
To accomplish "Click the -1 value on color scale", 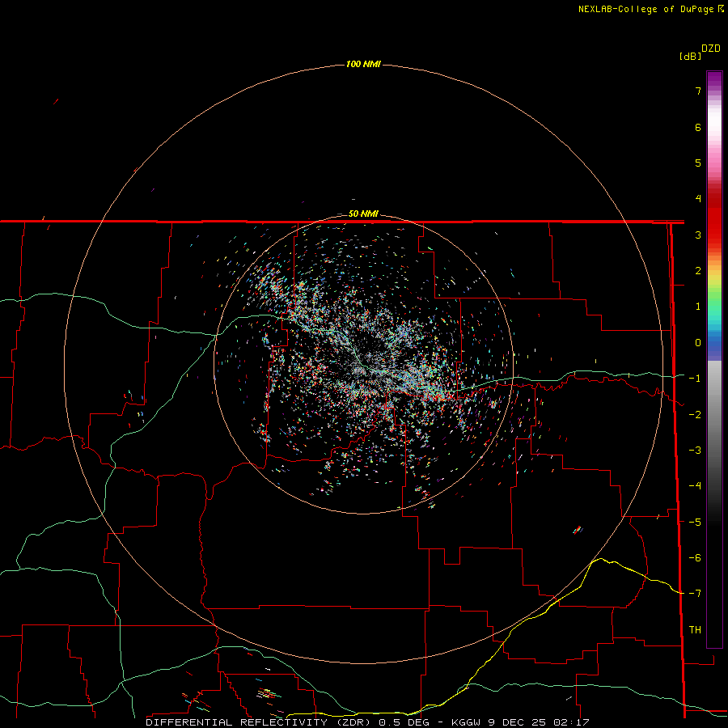I will tap(695, 379).
